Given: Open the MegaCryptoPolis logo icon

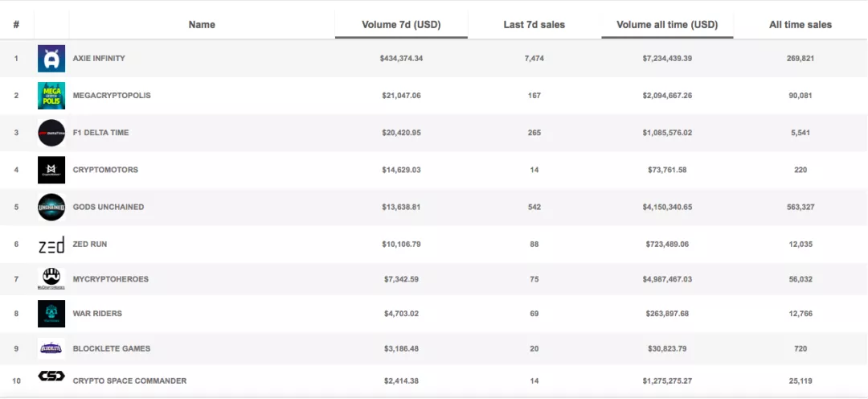Looking at the screenshot, I should [51, 96].
